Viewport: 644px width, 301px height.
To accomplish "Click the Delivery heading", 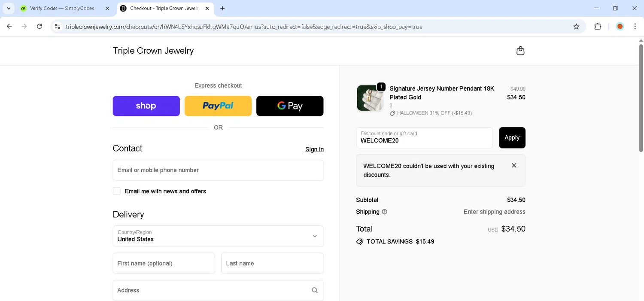I will 128,215.
